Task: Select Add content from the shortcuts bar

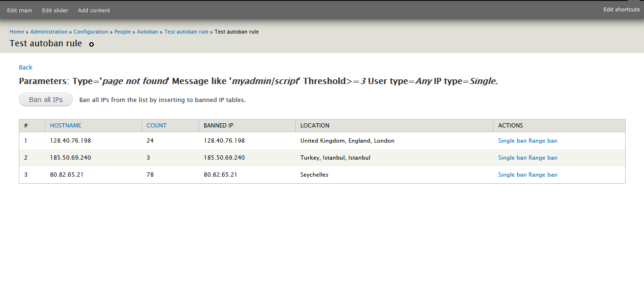Action: click(93, 9)
